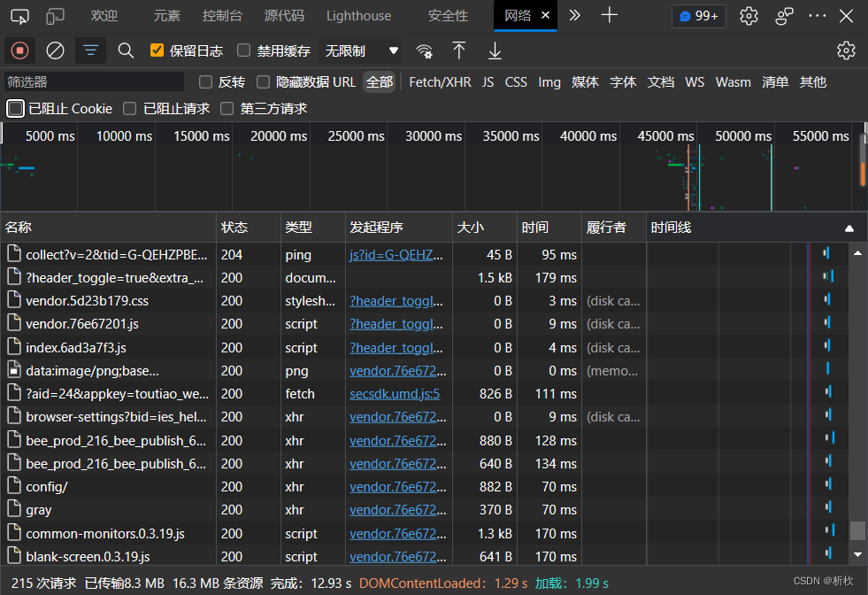Viewport: 868px width, 595px height.
Task: Toggle the filter bar icon
Action: (90, 51)
